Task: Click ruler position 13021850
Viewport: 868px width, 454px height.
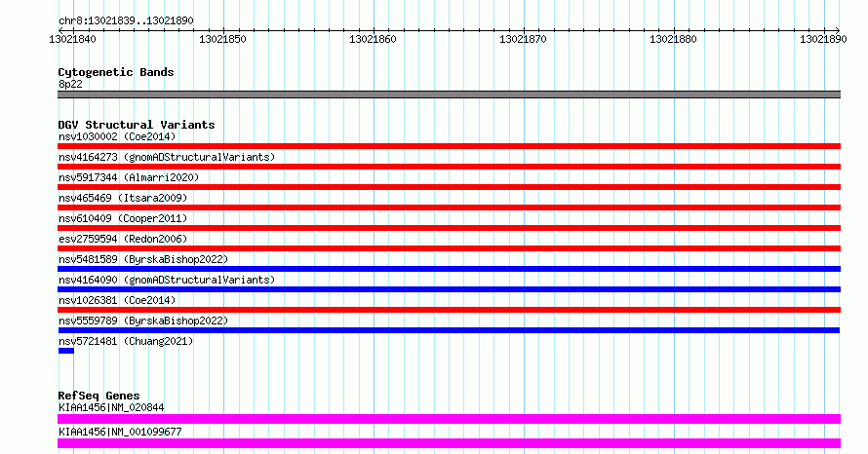Action: pyautogui.click(x=222, y=39)
